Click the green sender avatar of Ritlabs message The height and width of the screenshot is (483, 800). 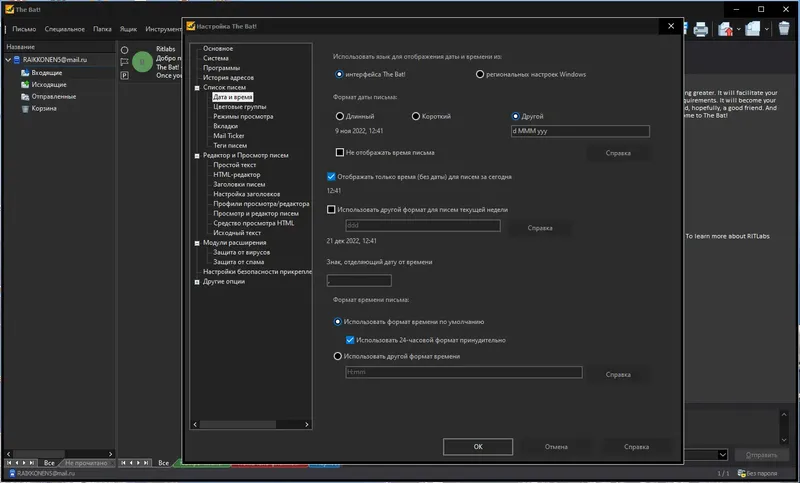(x=142, y=62)
